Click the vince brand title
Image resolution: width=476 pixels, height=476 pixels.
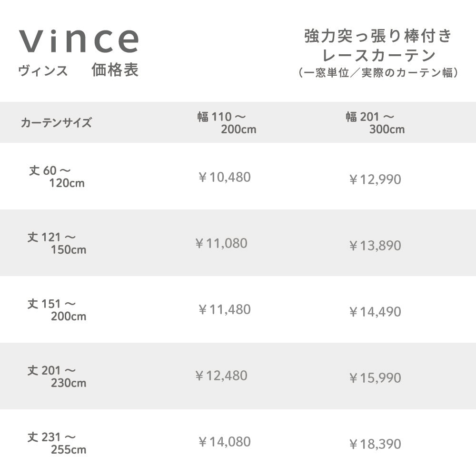[79, 40]
